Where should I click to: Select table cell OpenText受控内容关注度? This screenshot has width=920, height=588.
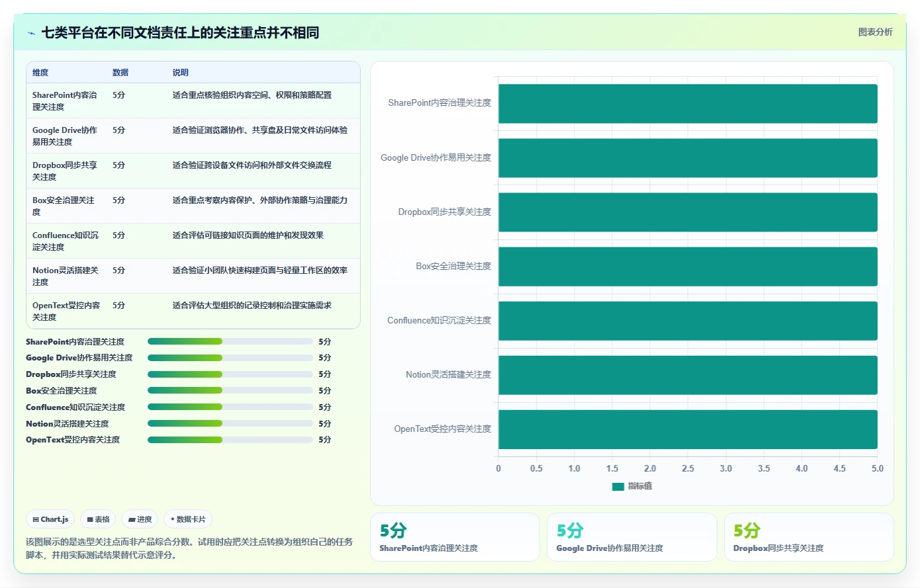[x=66, y=311]
